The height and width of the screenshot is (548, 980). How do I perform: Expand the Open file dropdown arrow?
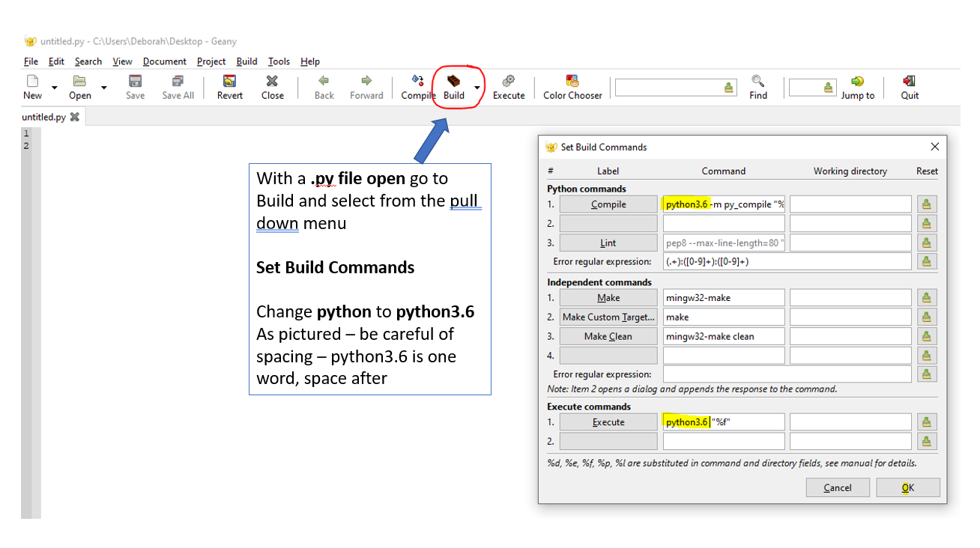click(103, 88)
